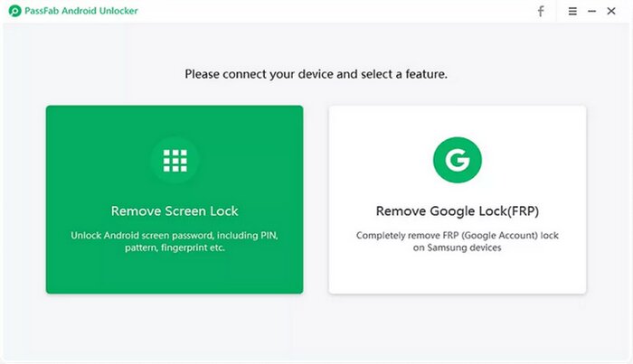Click the keypad grid icon

(175, 161)
